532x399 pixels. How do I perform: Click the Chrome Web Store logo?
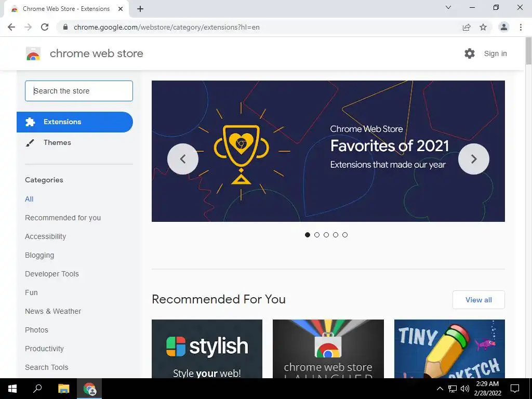point(33,54)
